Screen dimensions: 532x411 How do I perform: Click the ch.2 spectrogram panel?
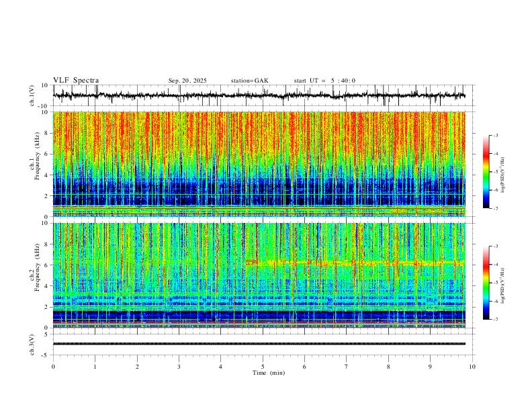259,275
